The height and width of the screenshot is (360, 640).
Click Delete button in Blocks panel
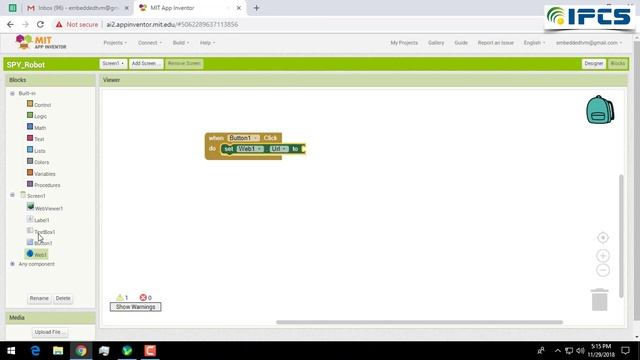63,298
